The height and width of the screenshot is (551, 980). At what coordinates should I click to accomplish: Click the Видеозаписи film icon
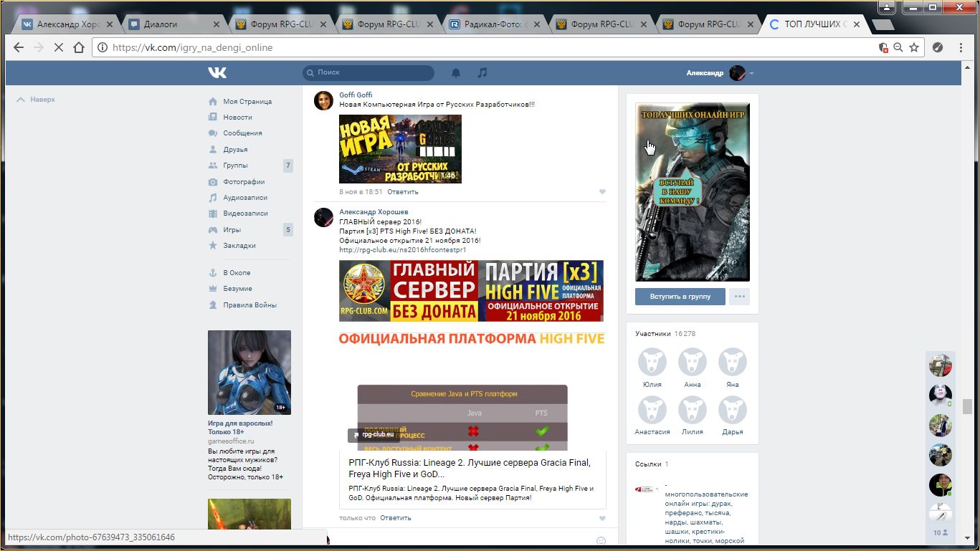(213, 214)
